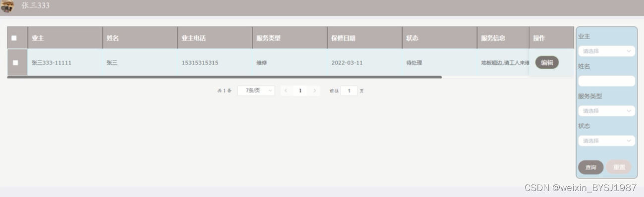This screenshot has width=644, height=197.
Task: Click the 服务信息 column header
Action: (503, 38)
